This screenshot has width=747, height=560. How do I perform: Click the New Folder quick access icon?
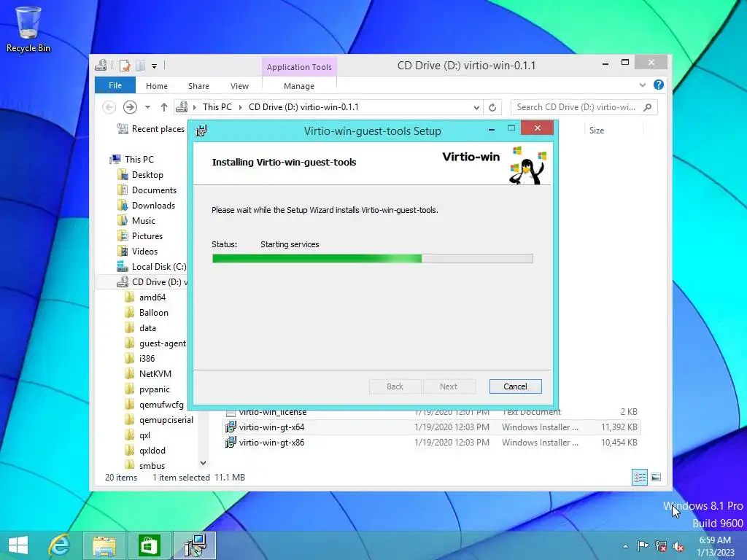[x=141, y=66]
